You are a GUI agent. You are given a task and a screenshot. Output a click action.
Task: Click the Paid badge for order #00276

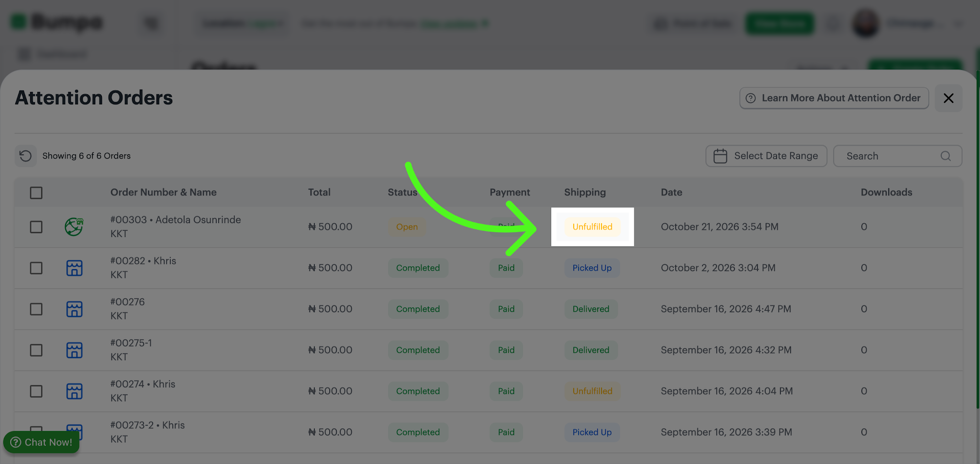pos(506,309)
